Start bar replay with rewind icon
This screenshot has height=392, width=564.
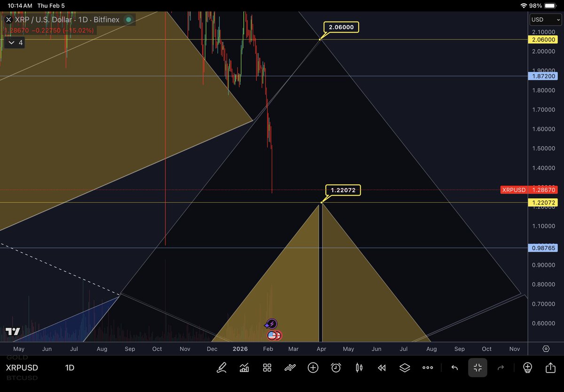(382, 368)
